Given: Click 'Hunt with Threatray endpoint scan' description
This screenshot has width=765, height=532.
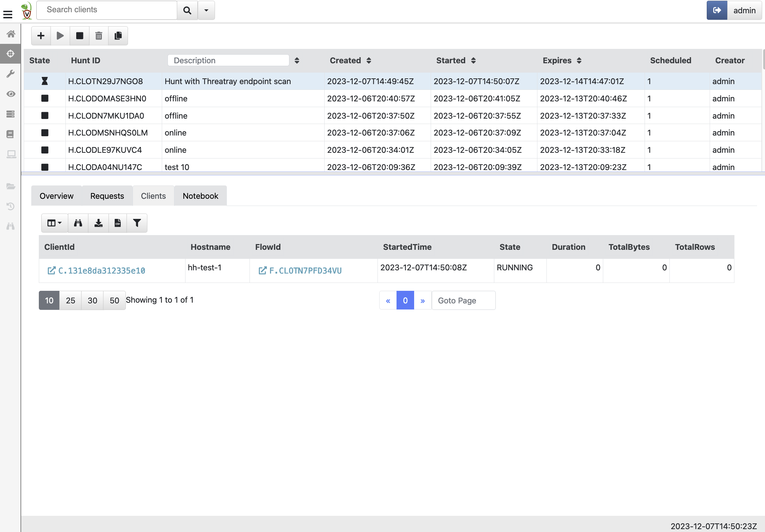Looking at the screenshot, I should click(228, 81).
